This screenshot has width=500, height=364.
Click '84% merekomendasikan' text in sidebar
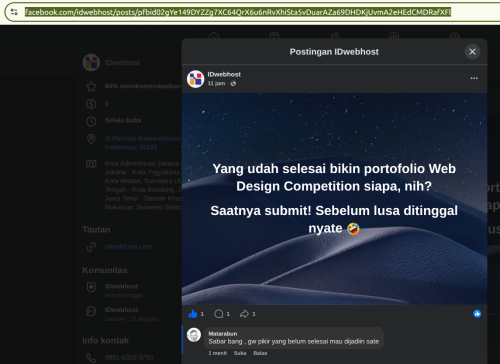pyautogui.click(x=143, y=86)
